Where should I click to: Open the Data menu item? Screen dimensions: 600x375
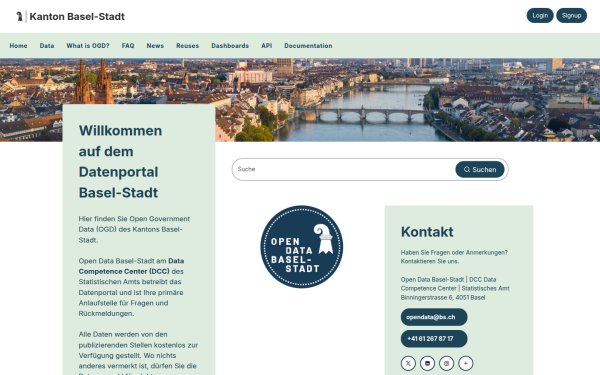pos(47,46)
